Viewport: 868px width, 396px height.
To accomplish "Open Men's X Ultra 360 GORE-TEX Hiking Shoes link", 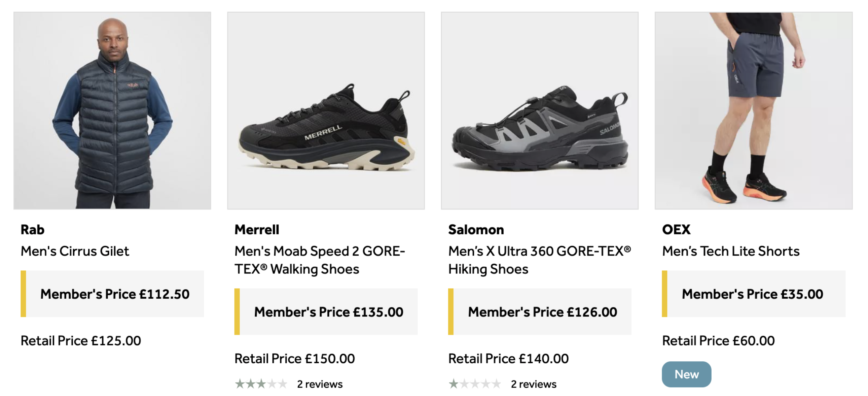I will (x=539, y=260).
